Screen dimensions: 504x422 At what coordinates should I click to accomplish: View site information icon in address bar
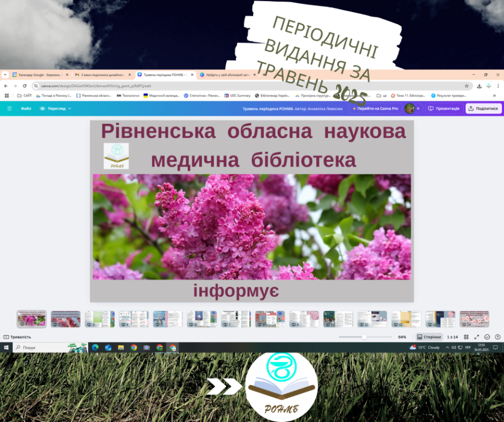coord(36,86)
